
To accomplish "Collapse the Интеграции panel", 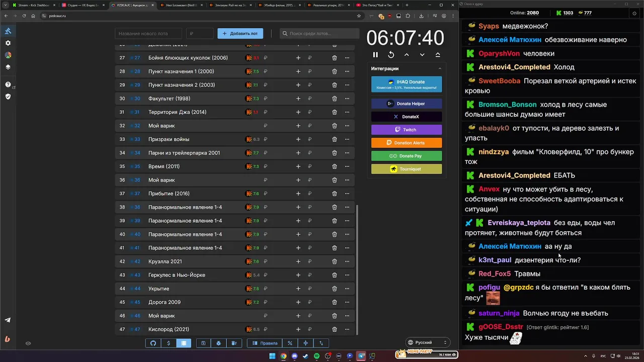I will click(440, 68).
